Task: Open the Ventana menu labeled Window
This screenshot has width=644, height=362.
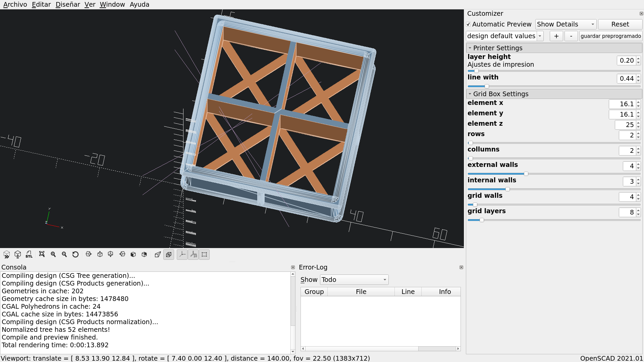Action: click(112, 4)
